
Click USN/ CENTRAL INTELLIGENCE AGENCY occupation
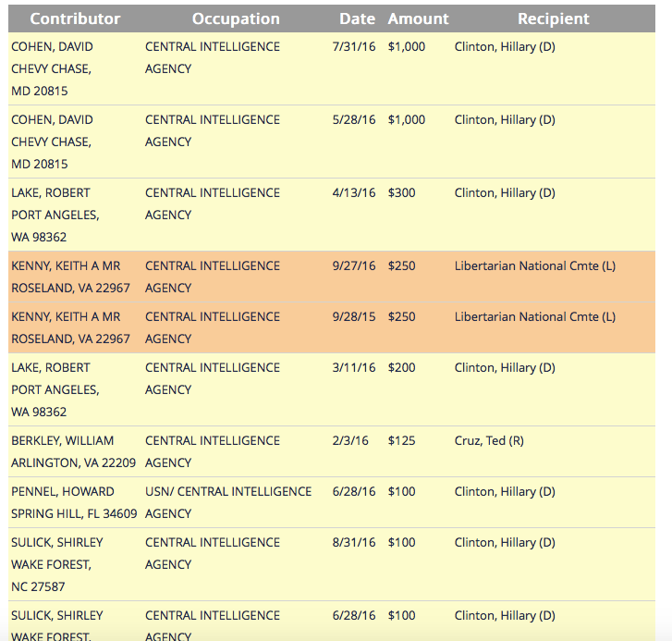pos(228,502)
